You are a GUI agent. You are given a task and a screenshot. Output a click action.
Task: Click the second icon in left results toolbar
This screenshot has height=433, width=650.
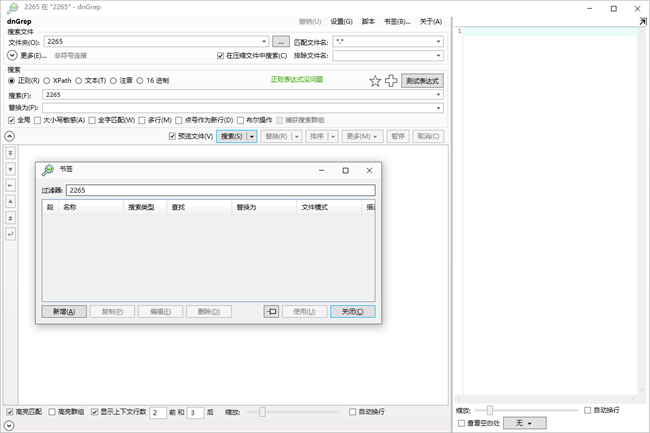[x=11, y=169]
